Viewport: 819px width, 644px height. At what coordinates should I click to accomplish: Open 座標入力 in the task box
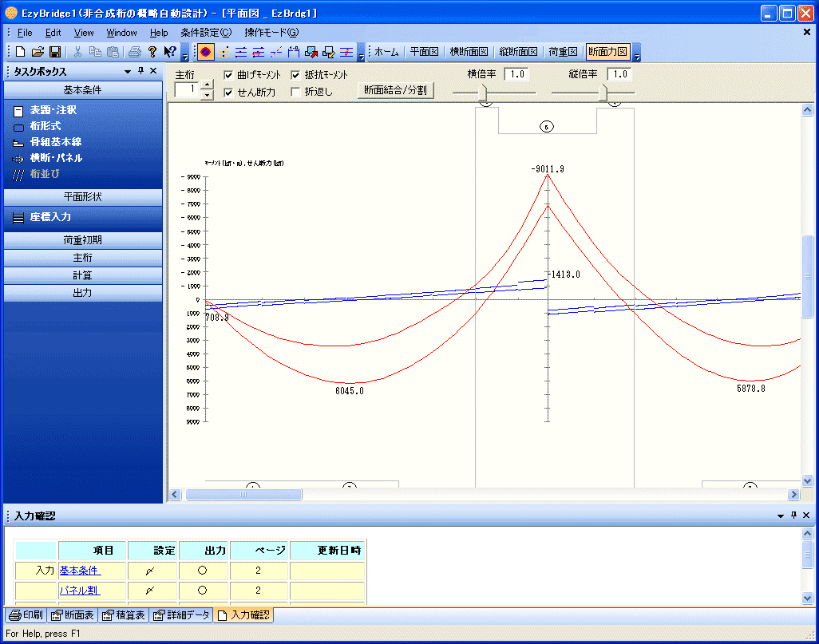[x=50, y=217]
